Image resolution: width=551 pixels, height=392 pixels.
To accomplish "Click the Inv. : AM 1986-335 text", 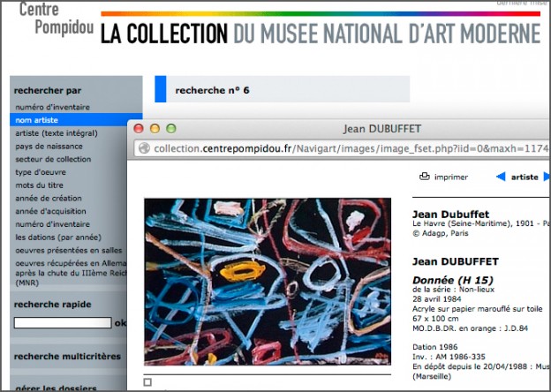I will pos(449,357).
